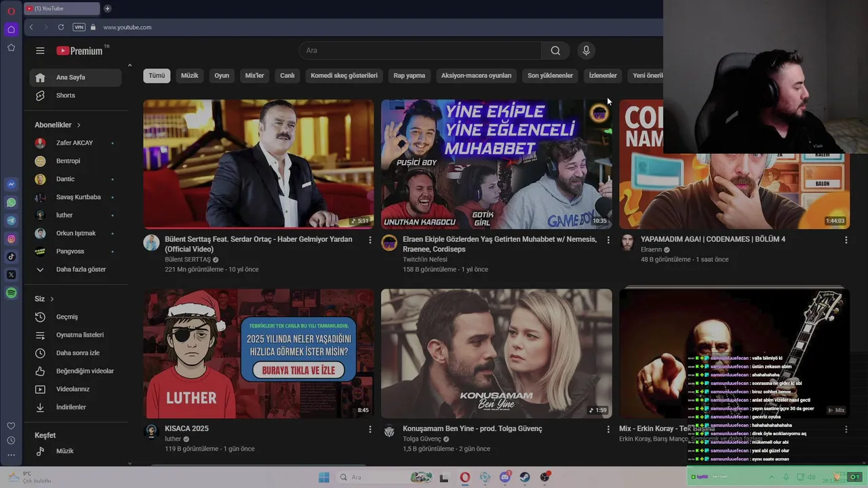Open Geçmiş history link
Image resolution: width=868 pixels, height=488 pixels.
tap(75, 317)
